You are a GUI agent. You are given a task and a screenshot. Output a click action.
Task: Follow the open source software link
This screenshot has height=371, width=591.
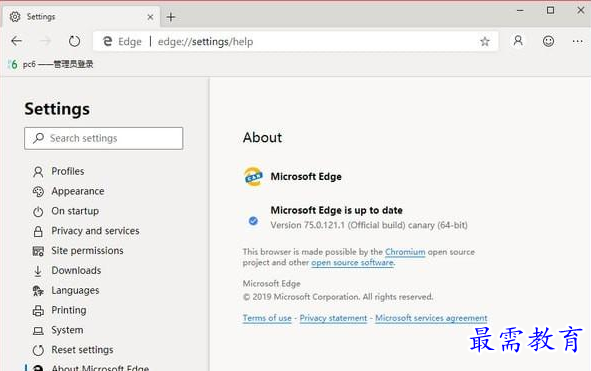pyautogui.click(x=352, y=262)
